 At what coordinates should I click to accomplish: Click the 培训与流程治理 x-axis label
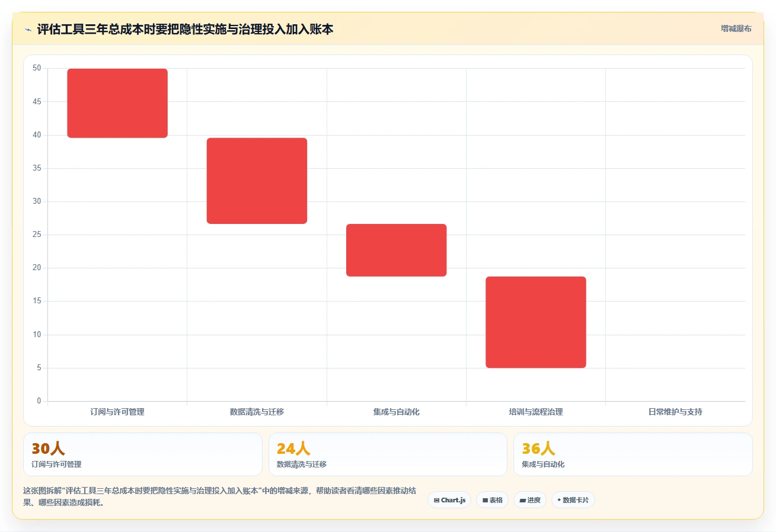536,412
